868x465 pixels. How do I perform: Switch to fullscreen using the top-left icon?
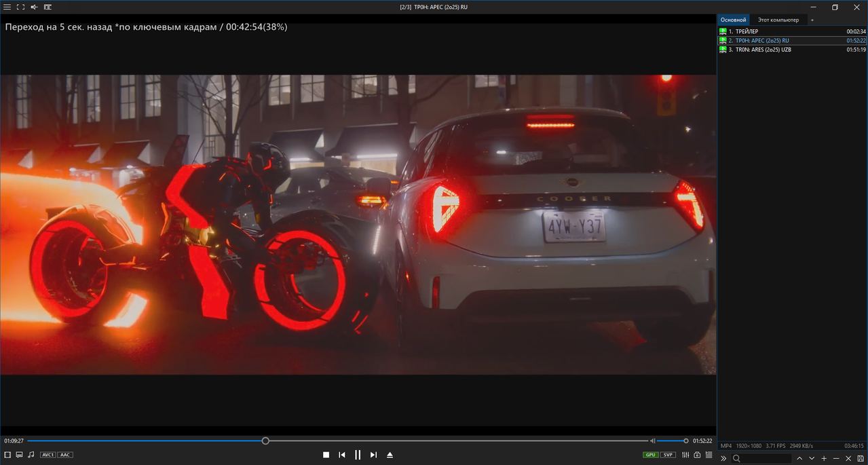pyautogui.click(x=20, y=7)
